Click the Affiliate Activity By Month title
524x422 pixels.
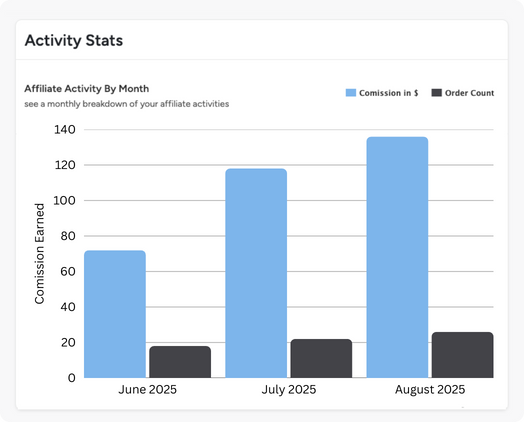(87, 89)
